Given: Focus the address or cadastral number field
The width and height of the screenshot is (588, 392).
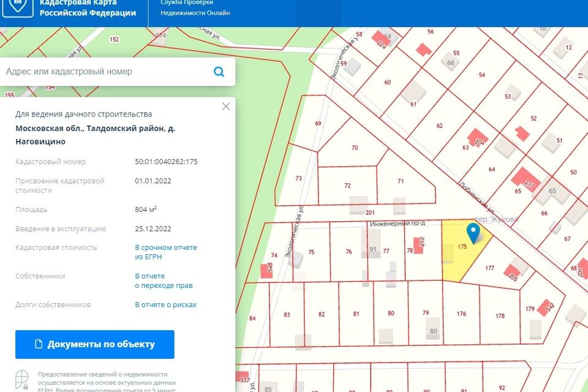Looking at the screenshot, I should point(104,72).
